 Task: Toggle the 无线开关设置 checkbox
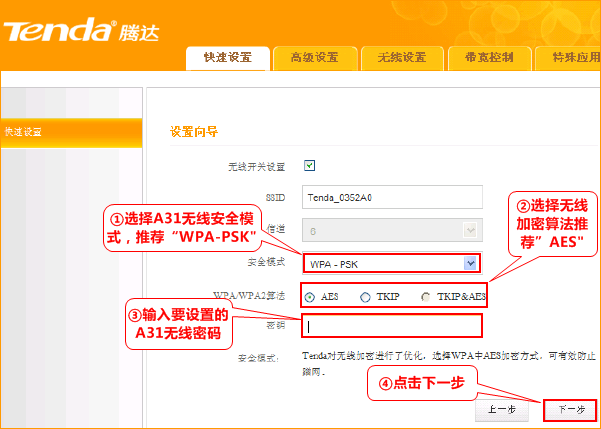click(x=310, y=165)
